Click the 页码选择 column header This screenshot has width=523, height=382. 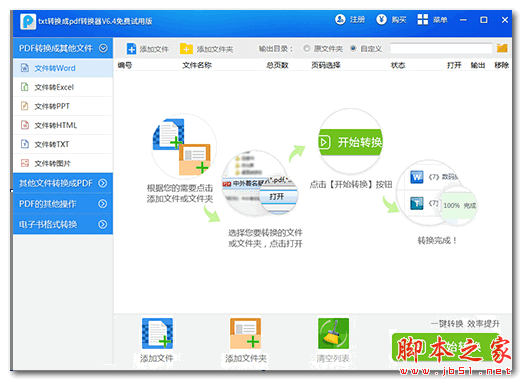[326, 65]
